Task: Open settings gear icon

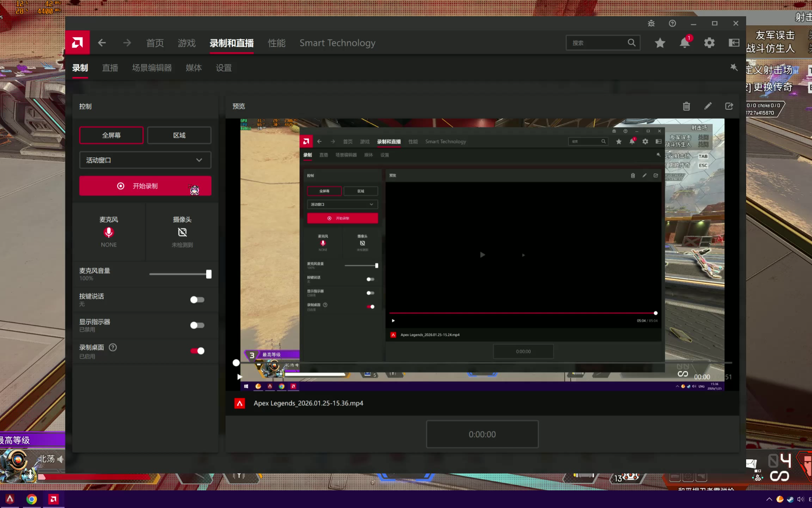Action: pyautogui.click(x=709, y=43)
